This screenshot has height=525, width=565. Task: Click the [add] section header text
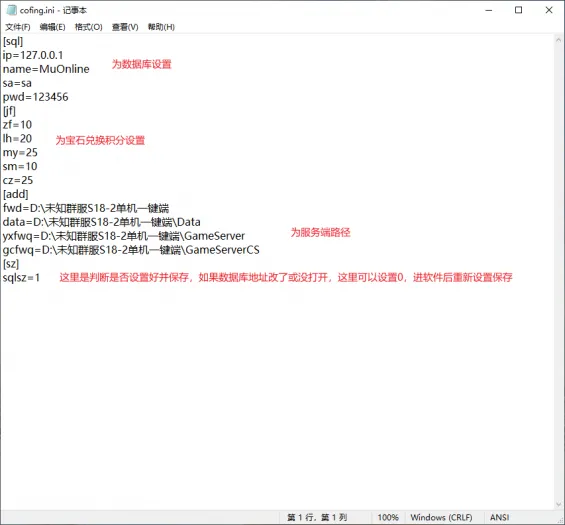point(15,194)
